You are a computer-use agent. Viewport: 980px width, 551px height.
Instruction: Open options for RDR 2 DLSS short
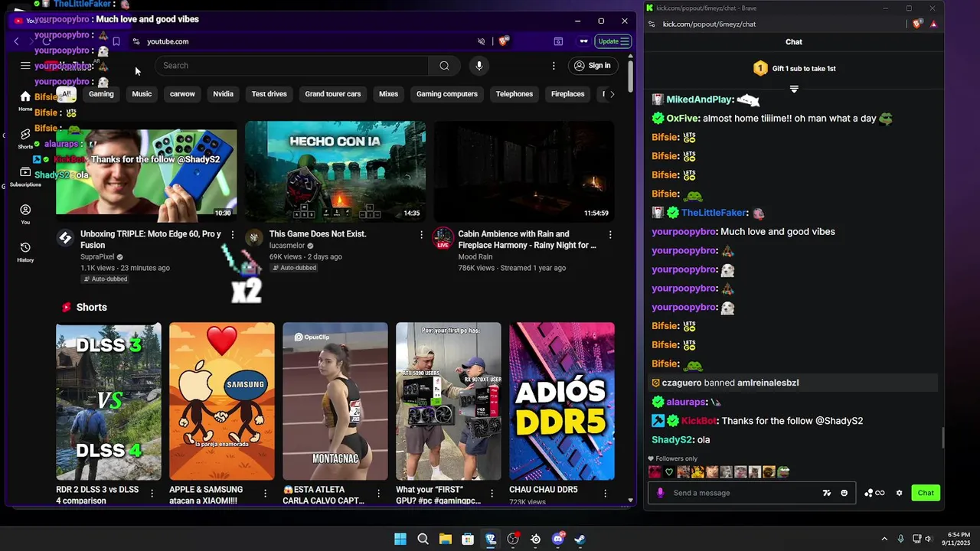click(152, 493)
